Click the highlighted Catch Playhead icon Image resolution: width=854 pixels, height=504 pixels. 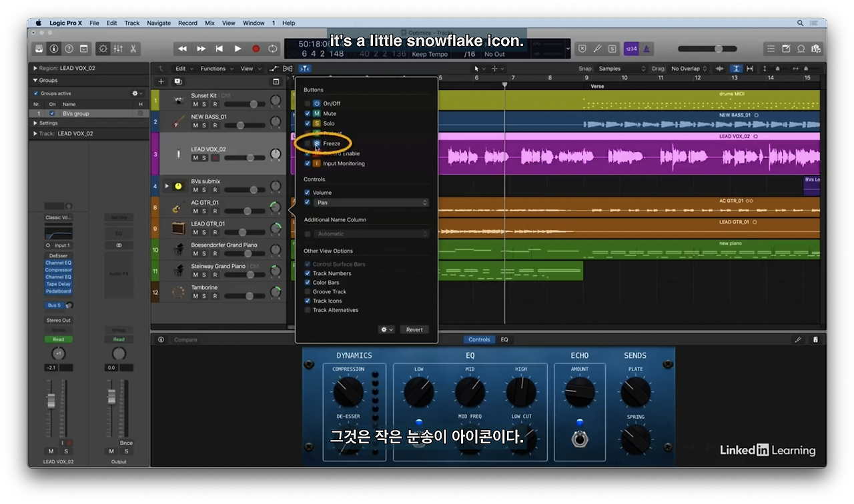(x=304, y=69)
